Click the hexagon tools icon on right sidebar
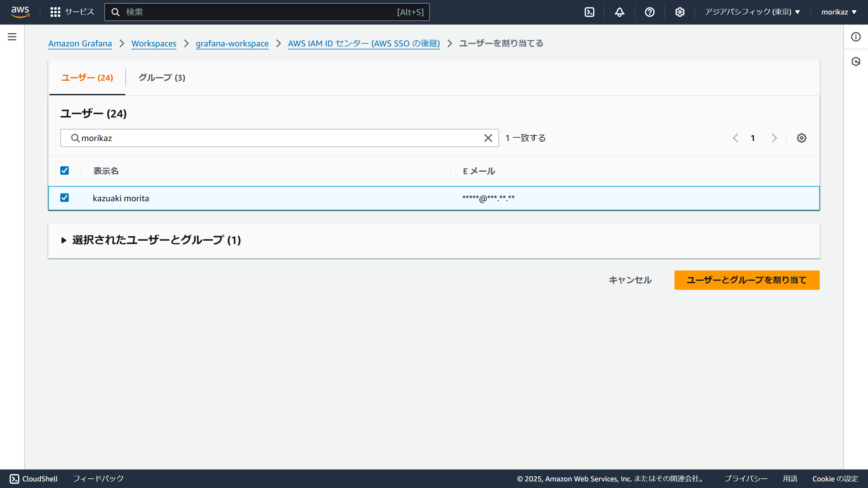The width and height of the screenshot is (868, 488). (856, 62)
